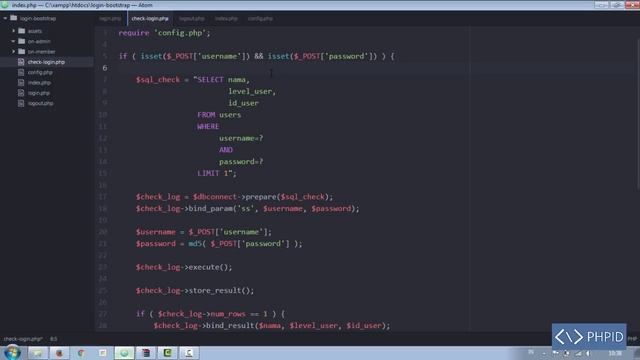Click the $password = md5(...) line
This screenshot has width=640, height=360.
coord(219,244)
